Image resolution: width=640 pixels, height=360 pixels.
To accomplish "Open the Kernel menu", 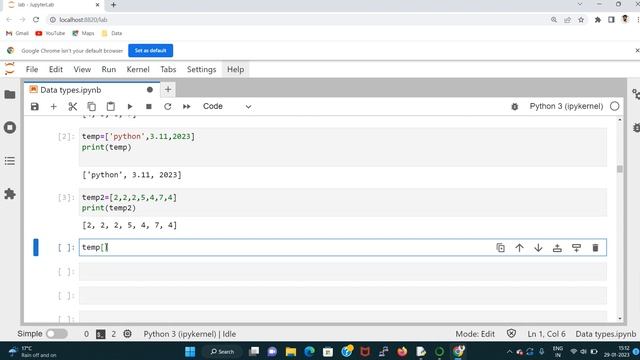I will (138, 69).
